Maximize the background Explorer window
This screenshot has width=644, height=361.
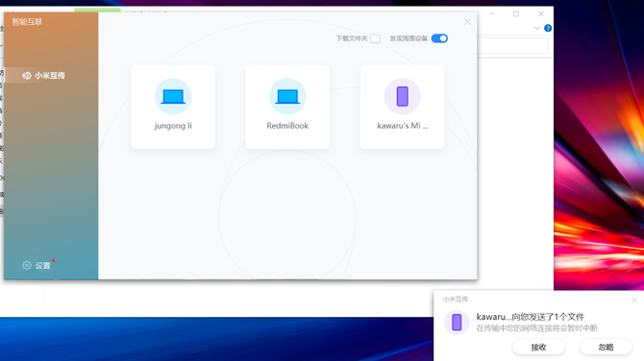point(516,14)
